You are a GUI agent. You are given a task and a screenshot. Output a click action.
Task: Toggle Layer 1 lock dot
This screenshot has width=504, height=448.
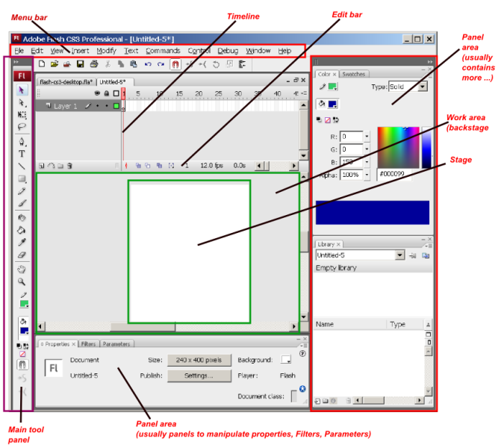tap(107, 106)
